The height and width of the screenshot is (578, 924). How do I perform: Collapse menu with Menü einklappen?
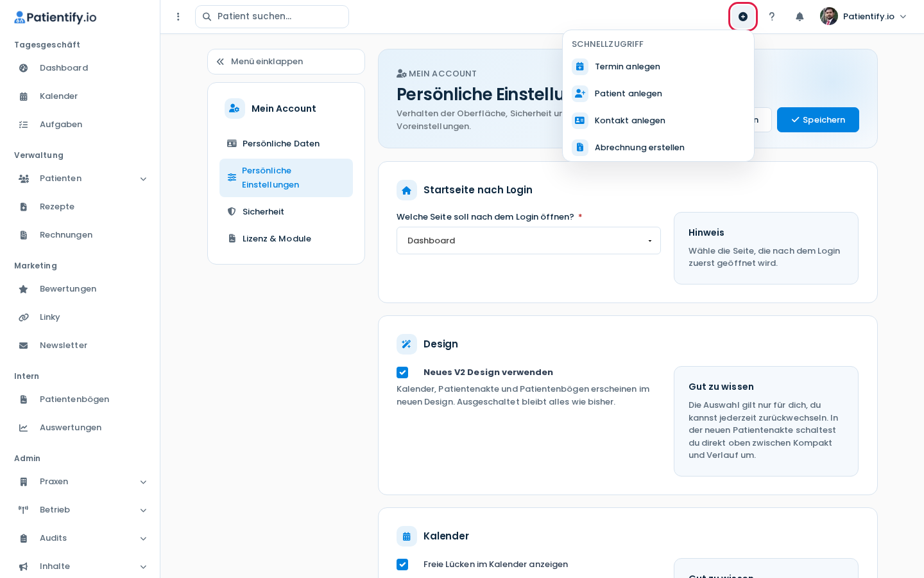coord(286,62)
